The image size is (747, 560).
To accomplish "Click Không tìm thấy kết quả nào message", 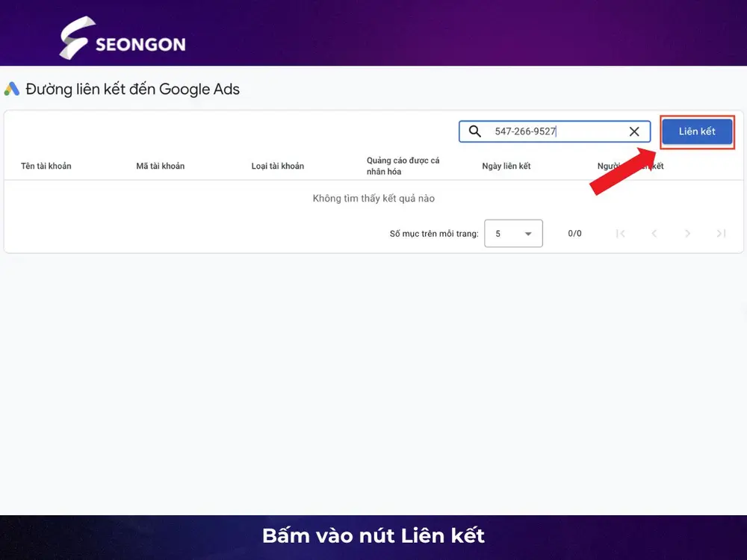I will click(x=373, y=199).
